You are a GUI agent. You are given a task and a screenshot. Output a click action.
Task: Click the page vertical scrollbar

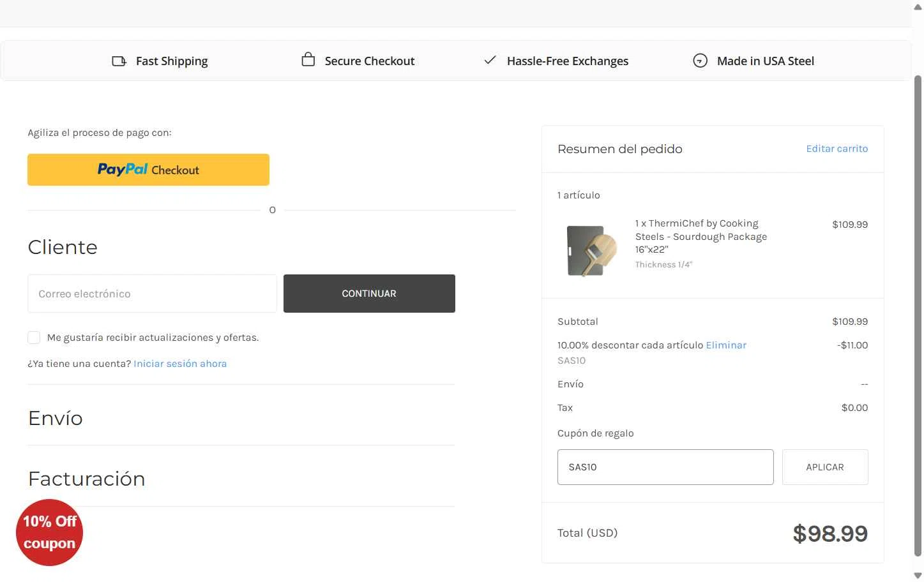tap(918, 316)
